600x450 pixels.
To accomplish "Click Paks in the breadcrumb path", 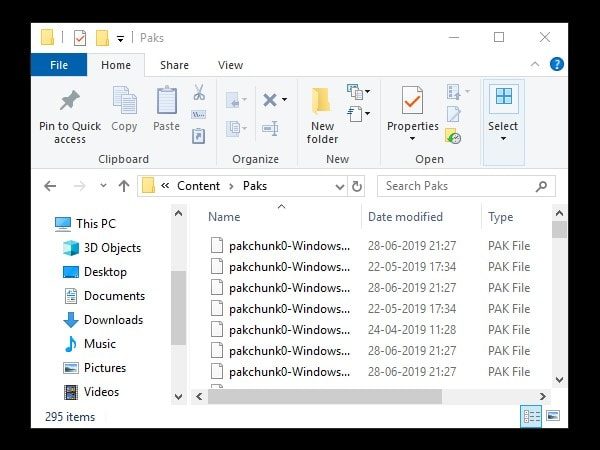I will (x=255, y=186).
